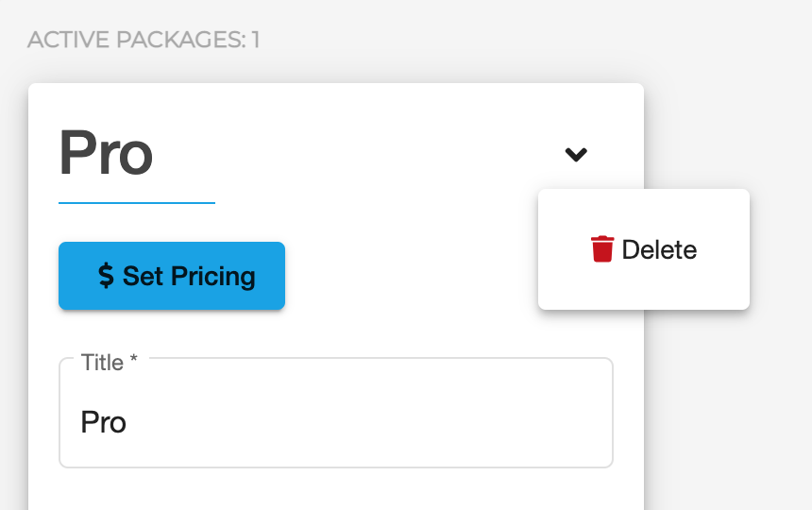Place cursor in the Pro title text
Image resolution: width=812 pixels, height=510 pixels.
pos(104,422)
